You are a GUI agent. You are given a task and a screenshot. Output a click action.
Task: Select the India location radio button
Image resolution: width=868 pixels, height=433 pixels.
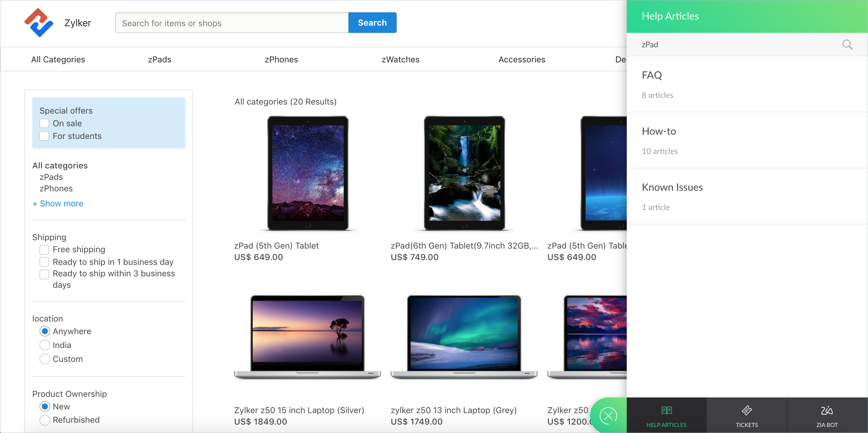(45, 345)
